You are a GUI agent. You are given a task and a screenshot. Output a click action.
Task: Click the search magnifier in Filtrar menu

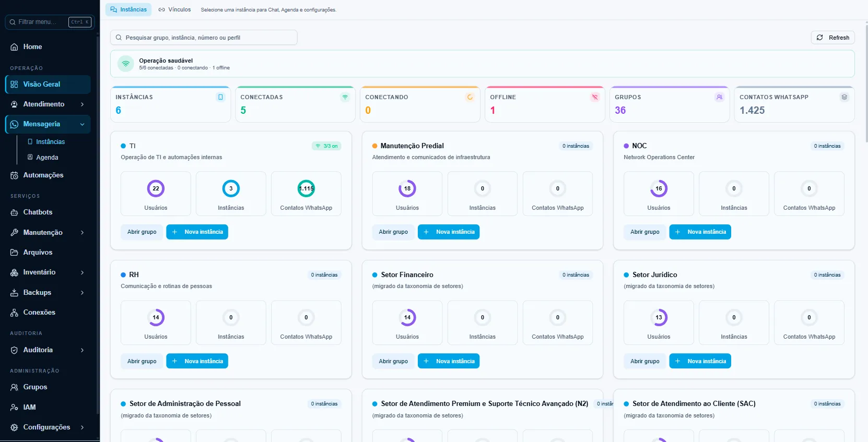click(13, 22)
